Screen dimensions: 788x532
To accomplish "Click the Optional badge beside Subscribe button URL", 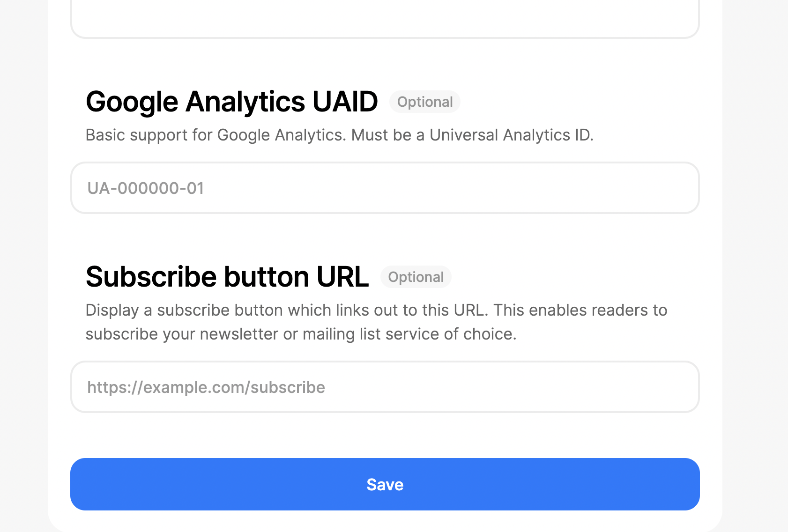I will pos(416,277).
